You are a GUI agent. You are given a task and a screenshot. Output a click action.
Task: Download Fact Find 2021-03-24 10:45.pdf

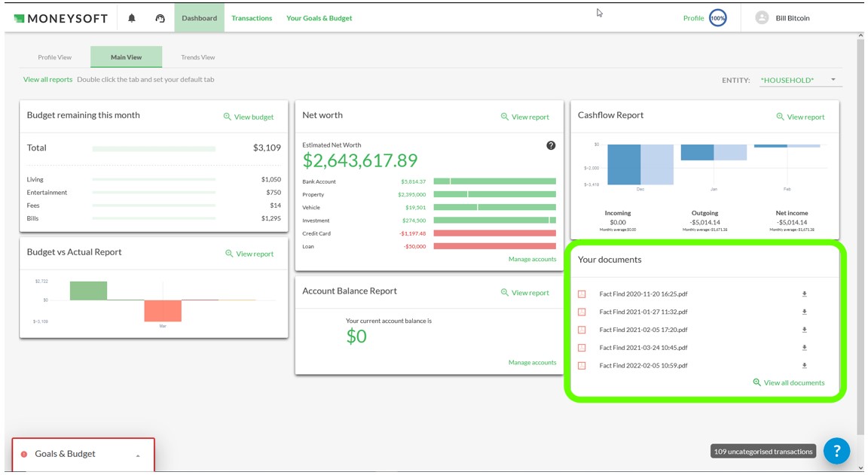(805, 348)
